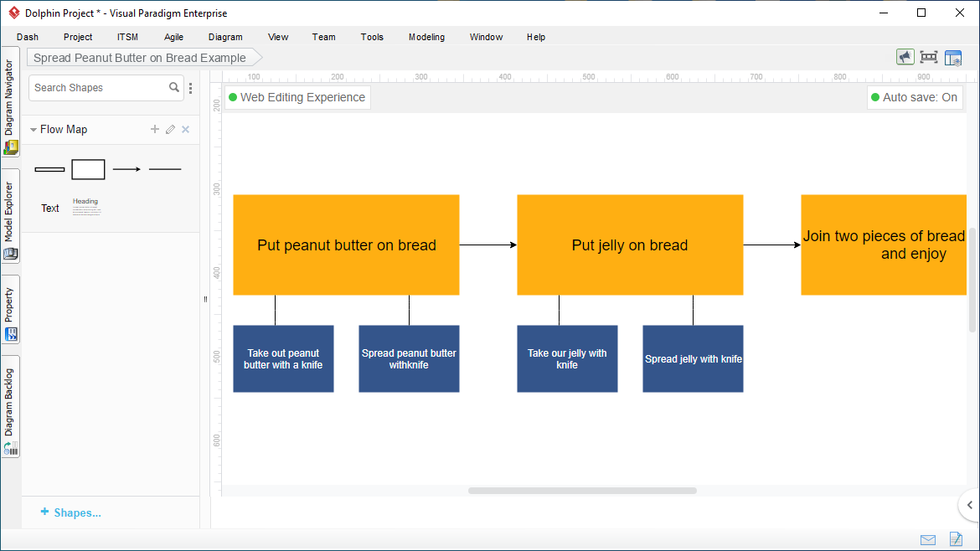Click arrow between peanut butter and jelly boxes
Screen dimensions: 980x551
[488, 245]
